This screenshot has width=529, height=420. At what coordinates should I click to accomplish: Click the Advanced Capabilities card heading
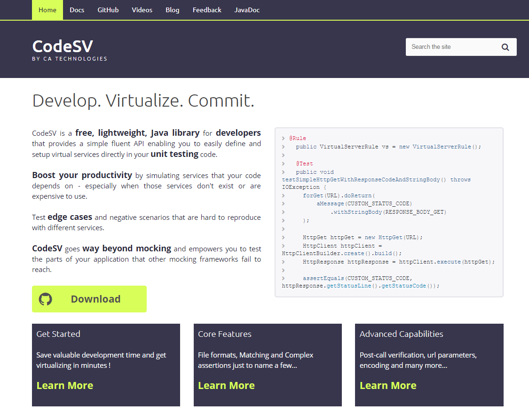pos(402,334)
